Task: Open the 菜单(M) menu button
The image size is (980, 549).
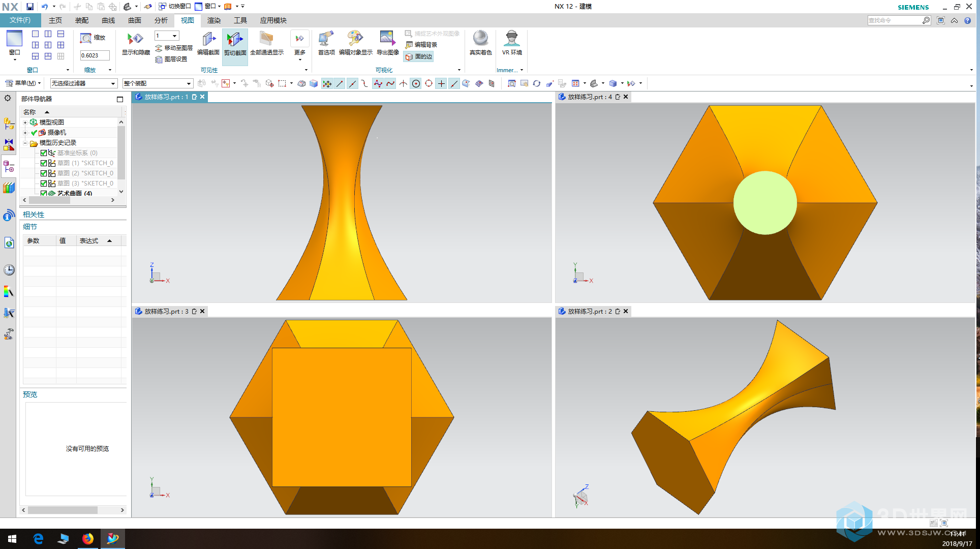Action: click(x=23, y=83)
